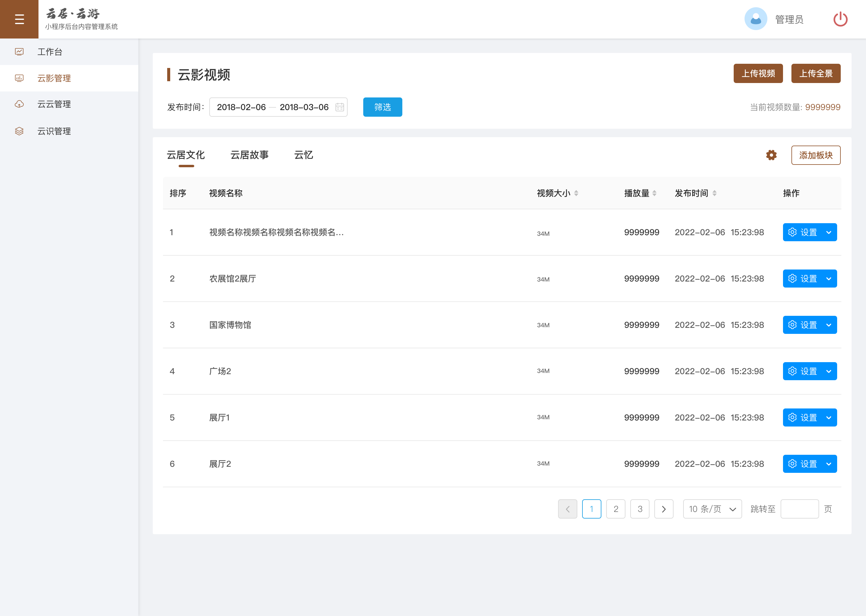Expand 设置 dropdown arrow for 展厅1
Image resolution: width=866 pixels, height=616 pixels.
(829, 417)
